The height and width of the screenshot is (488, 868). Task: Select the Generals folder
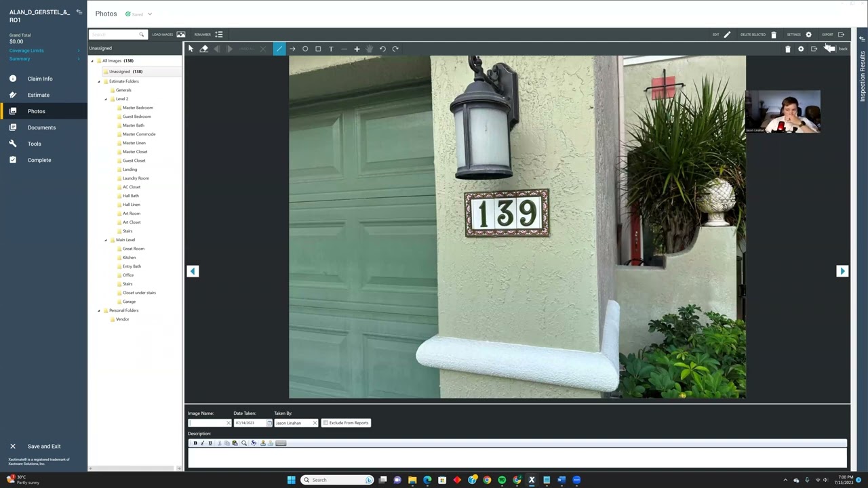click(123, 90)
